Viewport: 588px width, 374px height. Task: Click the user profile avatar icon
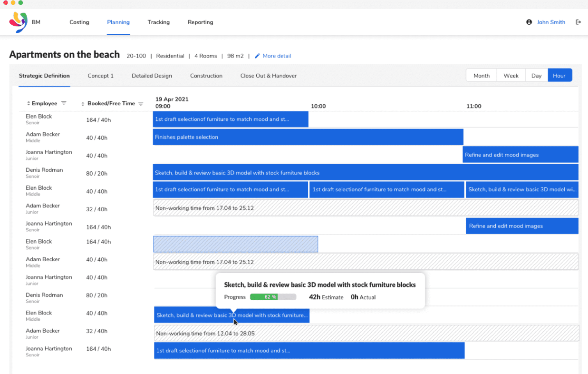pyautogui.click(x=529, y=22)
